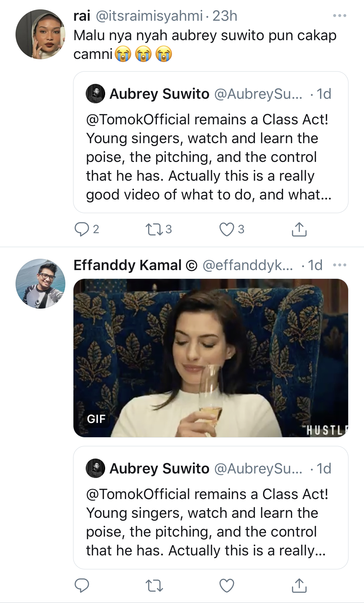
Task: Like Effanddy Kamal's tweet
Action: [x=226, y=586]
